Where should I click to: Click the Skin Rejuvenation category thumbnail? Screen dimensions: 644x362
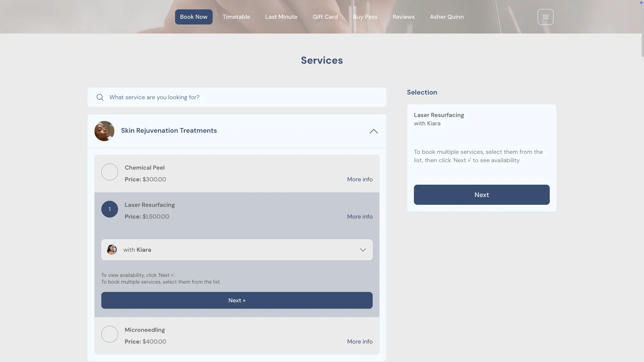pos(104,131)
